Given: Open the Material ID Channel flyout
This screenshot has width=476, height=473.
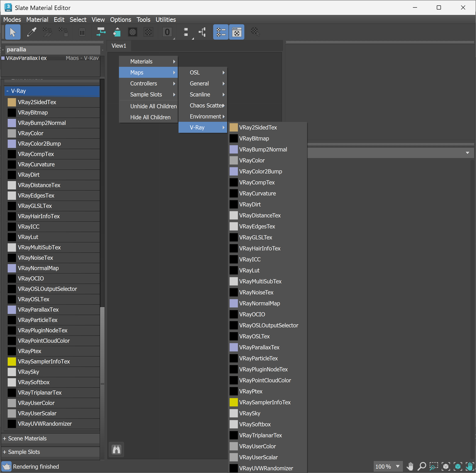Looking at the screenshot, I should [167, 32].
